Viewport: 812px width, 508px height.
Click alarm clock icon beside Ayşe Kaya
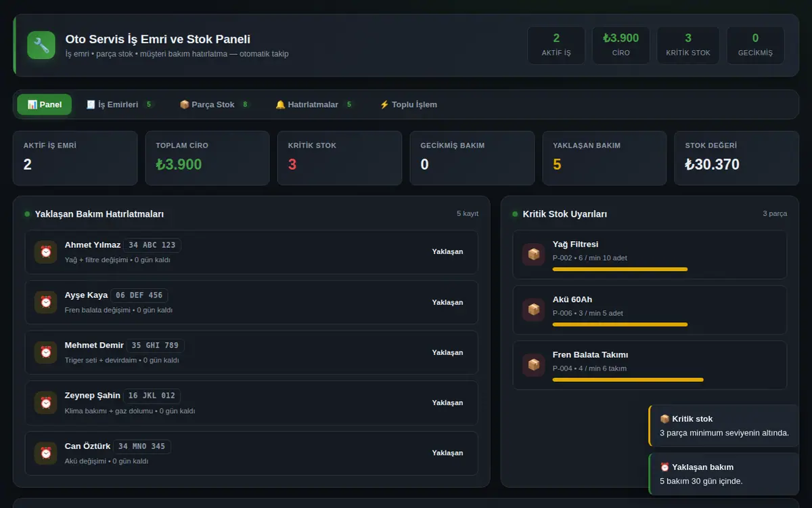pos(46,302)
